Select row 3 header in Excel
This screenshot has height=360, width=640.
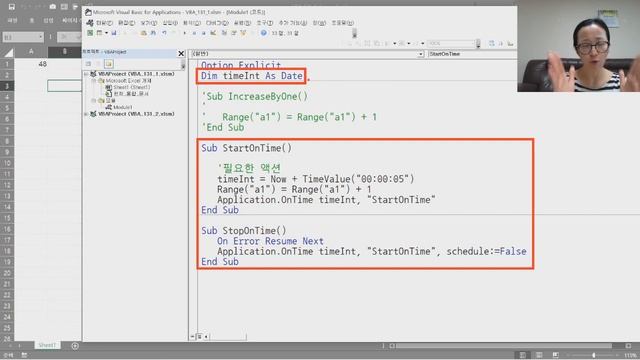click(7, 86)
